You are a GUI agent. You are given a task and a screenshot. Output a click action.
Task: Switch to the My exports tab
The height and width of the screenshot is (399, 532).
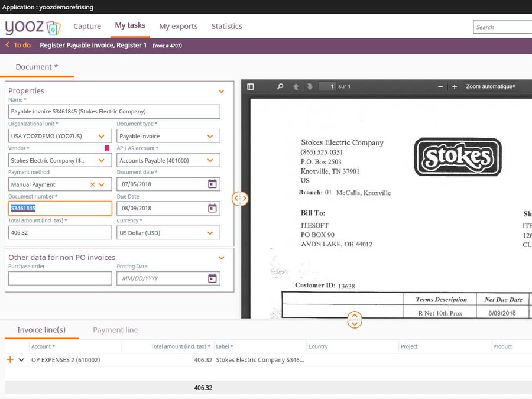click(178, 26)
